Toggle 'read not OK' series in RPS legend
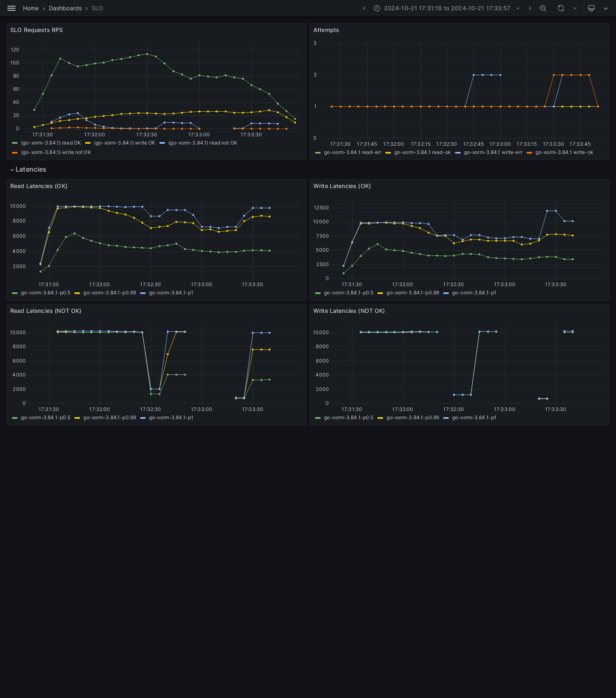 (203, 143)
